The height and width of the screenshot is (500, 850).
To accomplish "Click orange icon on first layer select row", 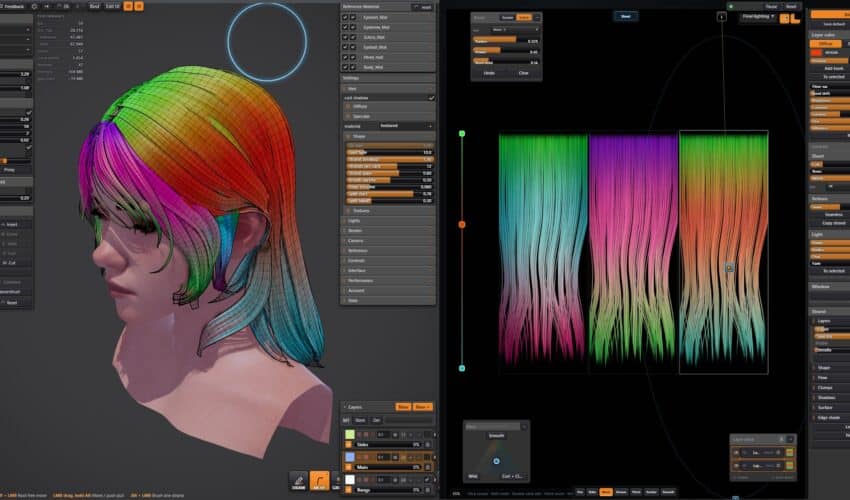I will click(789, 452).
